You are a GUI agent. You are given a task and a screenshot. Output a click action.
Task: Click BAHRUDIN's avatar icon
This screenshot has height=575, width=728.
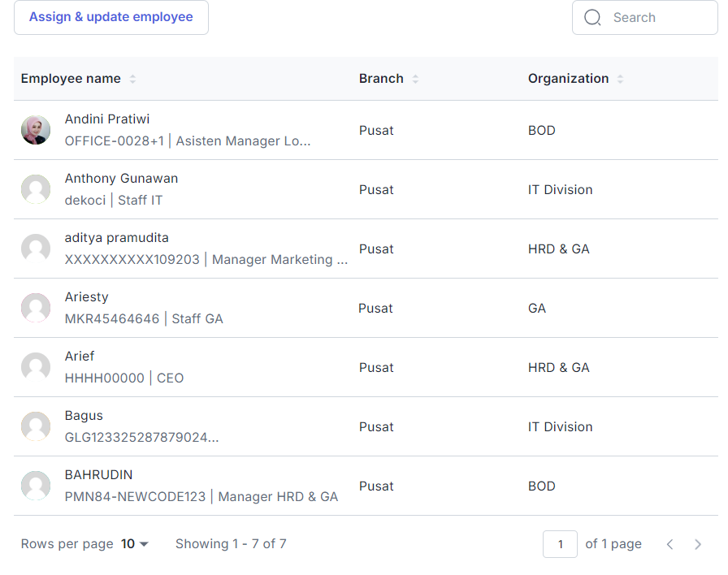click(36, 486)
